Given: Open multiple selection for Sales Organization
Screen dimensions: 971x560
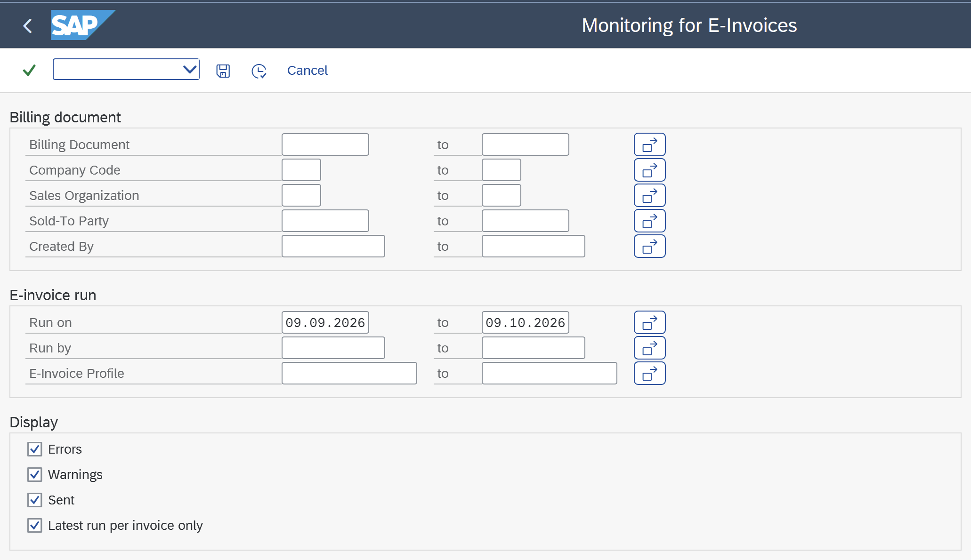Looking at the screenshot, I should 649,195.
